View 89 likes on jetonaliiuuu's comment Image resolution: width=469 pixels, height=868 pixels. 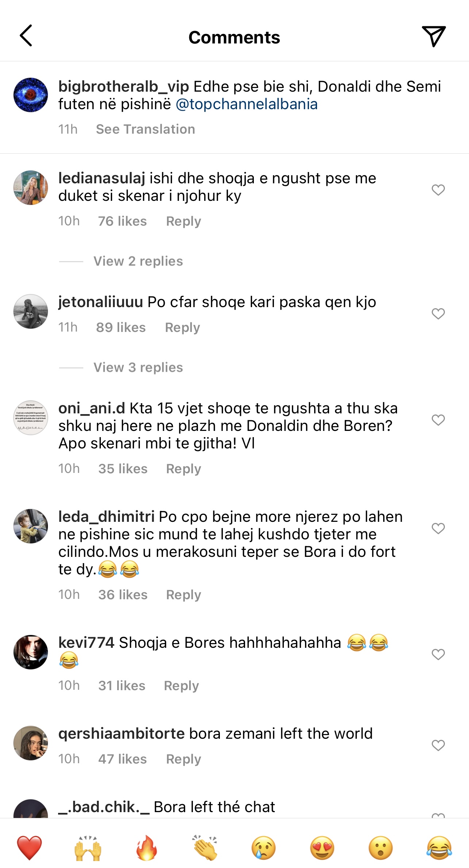click(121, 328)
